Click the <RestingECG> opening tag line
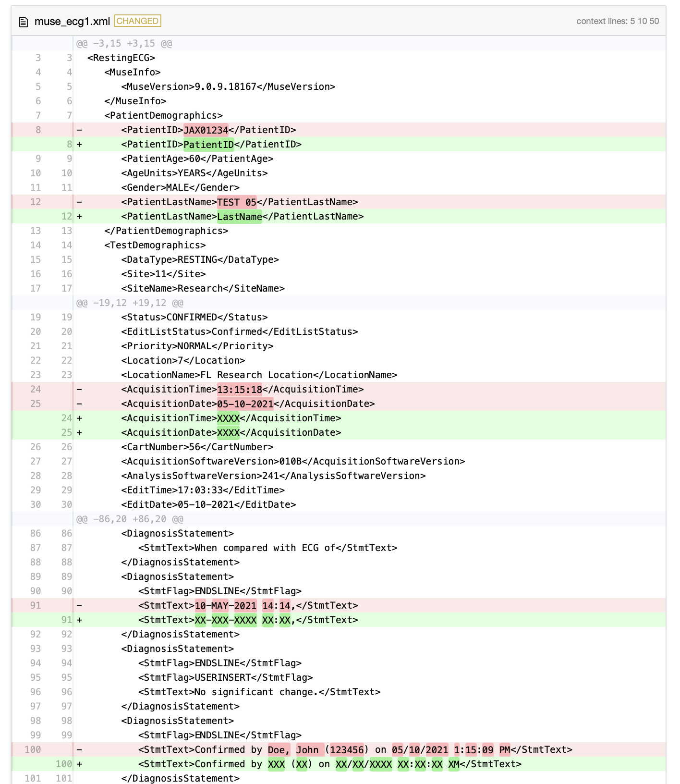Image resolution: width=680 pixels, height=784 pixels. (x=121, y=58)
